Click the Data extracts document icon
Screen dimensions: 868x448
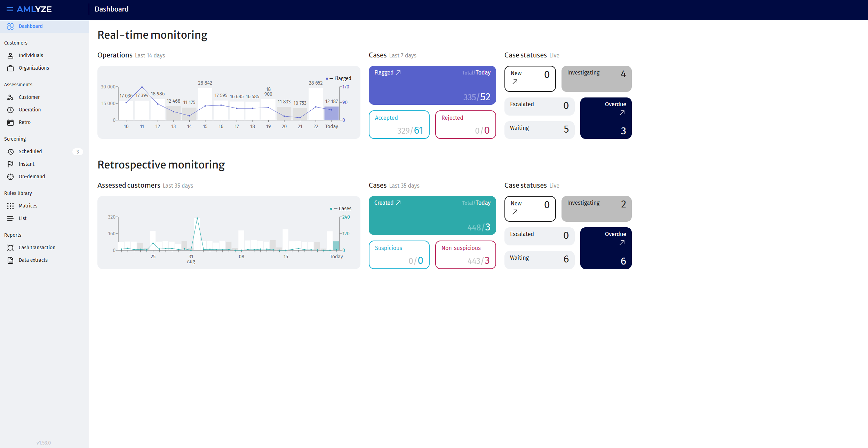[10, 260]
